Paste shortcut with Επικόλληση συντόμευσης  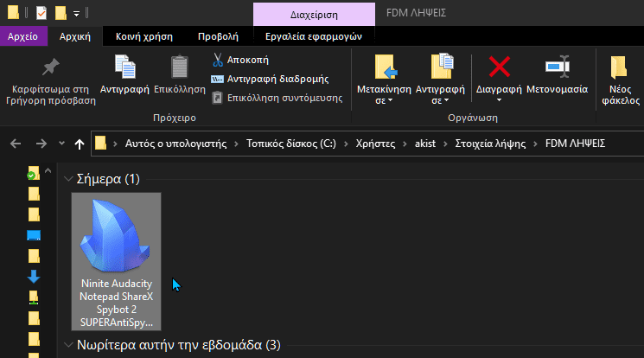click(277, 98)
